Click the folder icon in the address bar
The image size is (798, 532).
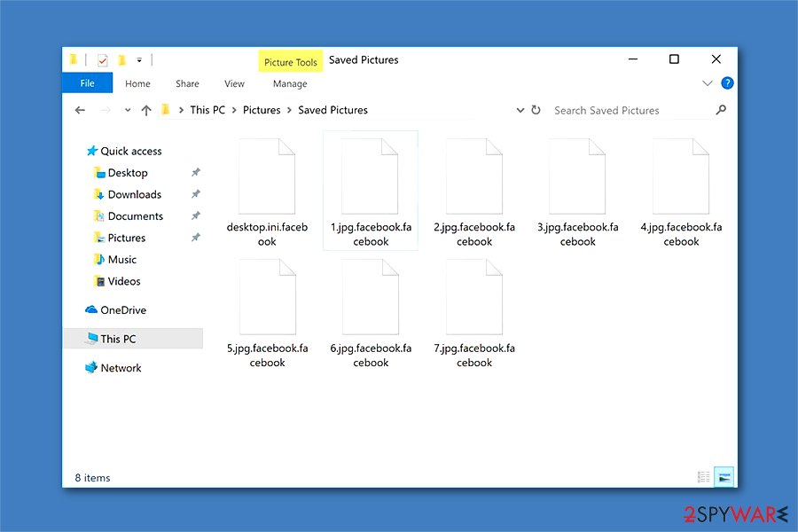click(x=166, y=109)
